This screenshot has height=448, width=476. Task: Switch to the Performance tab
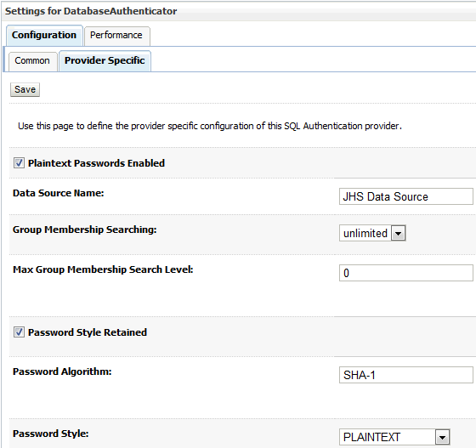click(117, 36)
